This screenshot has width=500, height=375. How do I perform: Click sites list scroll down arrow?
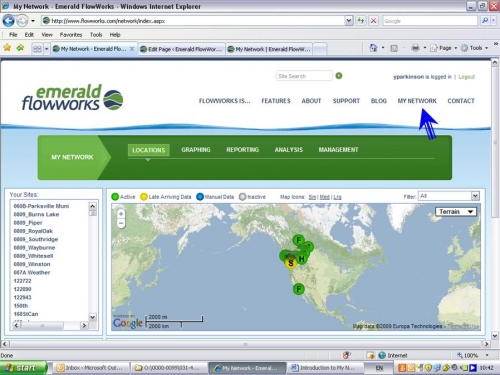93,317
